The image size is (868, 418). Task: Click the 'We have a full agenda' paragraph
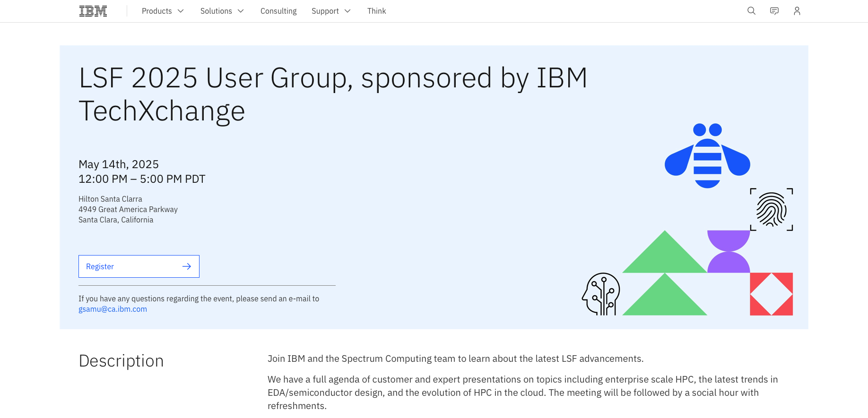522,392
